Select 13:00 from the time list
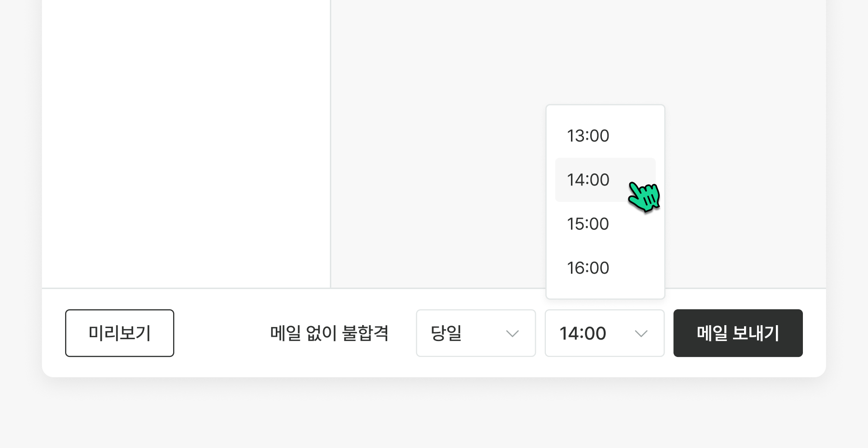Image resolution: width=868 pixels, height=448 pixels. point(588,136)
